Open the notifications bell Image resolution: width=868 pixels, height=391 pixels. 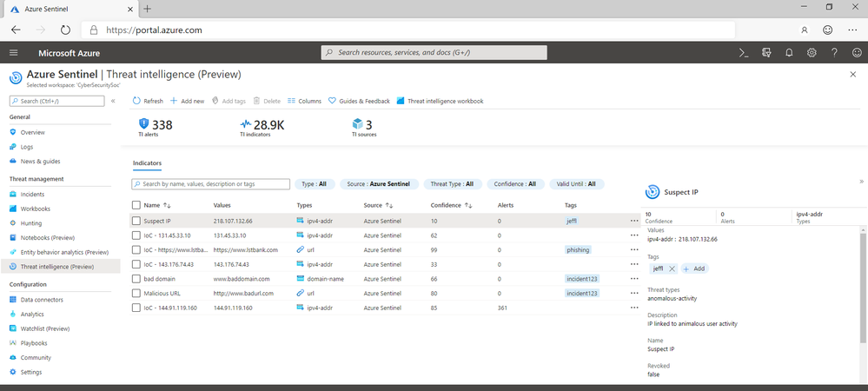(790, 53)
